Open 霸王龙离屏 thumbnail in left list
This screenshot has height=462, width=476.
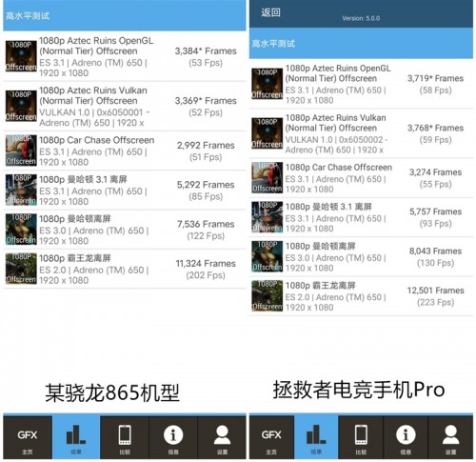[21, 269]
